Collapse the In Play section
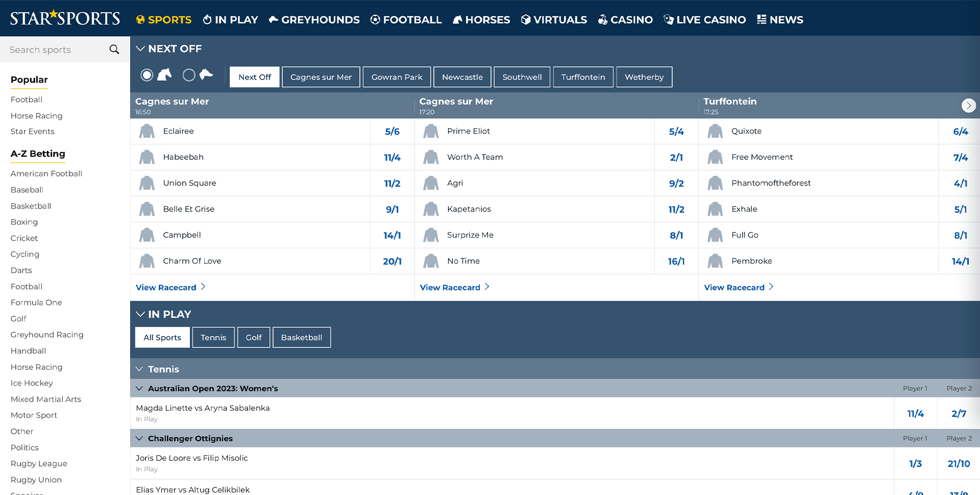The width and height of the screenshot is (980, 495). (x=140, y=314)
